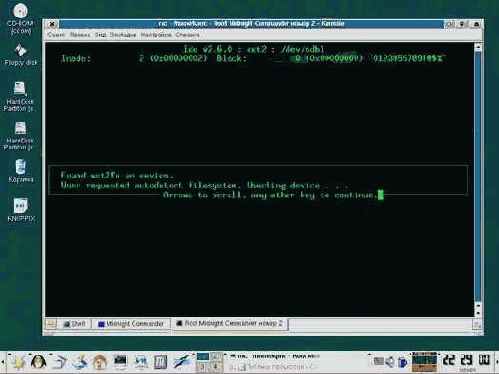Click the 'Arrows to scroll' prompt line

point(270,195)
